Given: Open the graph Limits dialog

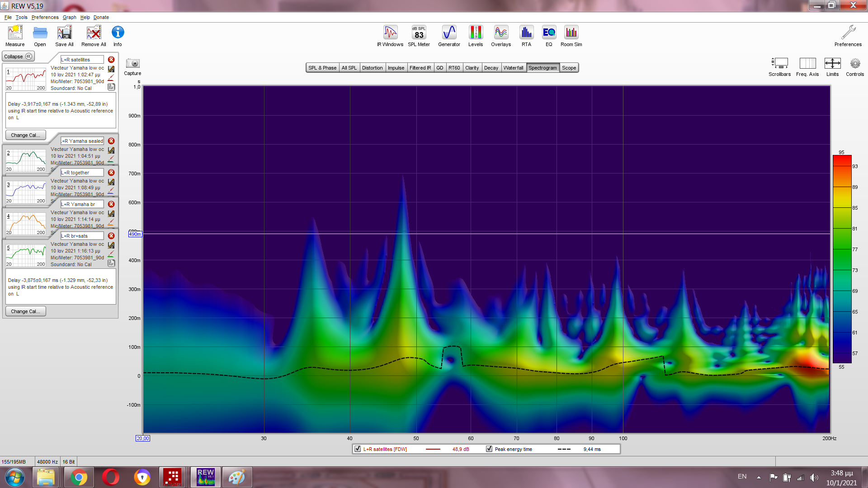Looking at the screenshot, I should [x=832, y=64].
